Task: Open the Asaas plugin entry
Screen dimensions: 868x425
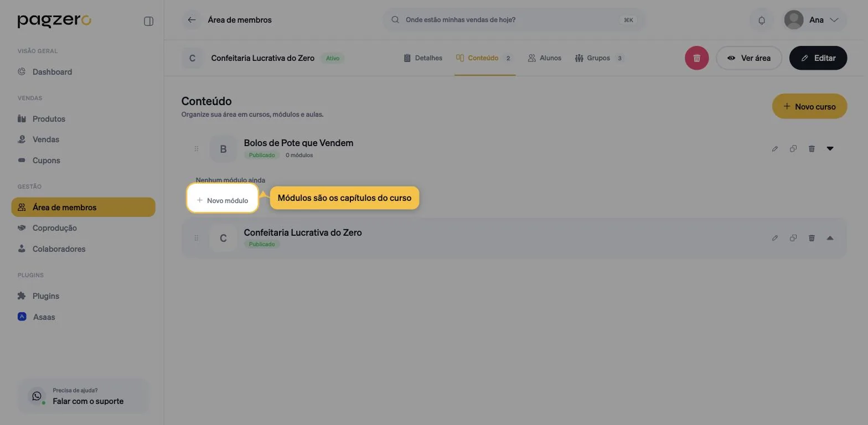Action: [x=83, y=317]
